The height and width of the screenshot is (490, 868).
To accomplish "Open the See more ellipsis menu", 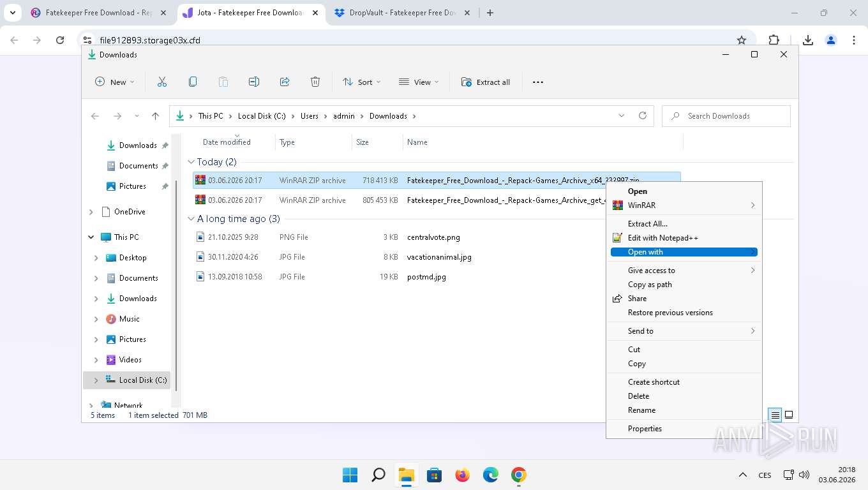I will tap(538, 82).
